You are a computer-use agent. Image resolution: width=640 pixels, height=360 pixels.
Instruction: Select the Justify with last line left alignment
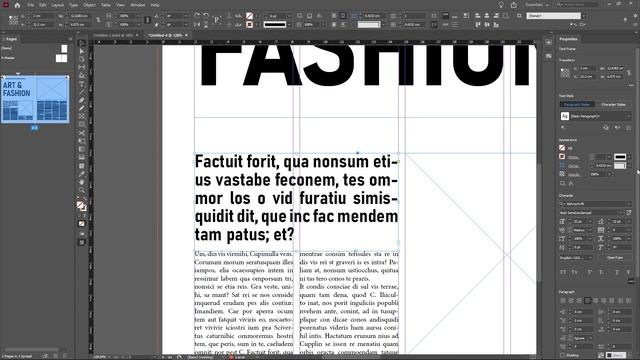(587, 300)
